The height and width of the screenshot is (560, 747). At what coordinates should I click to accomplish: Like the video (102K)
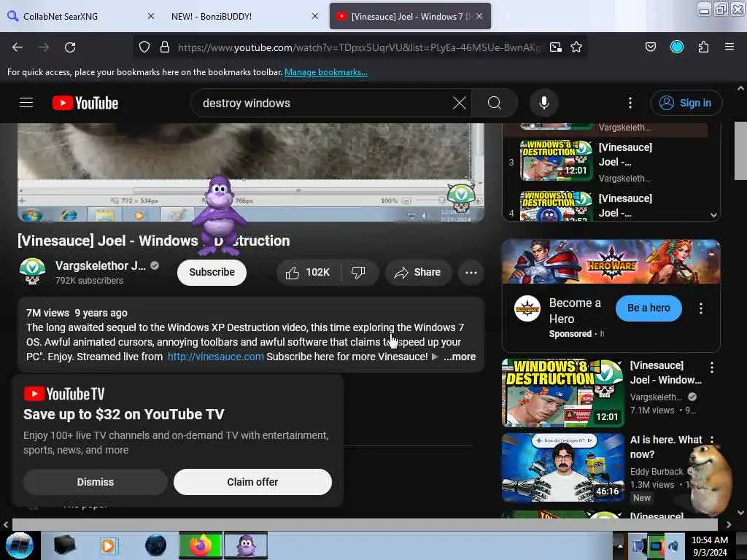[308, 273]
